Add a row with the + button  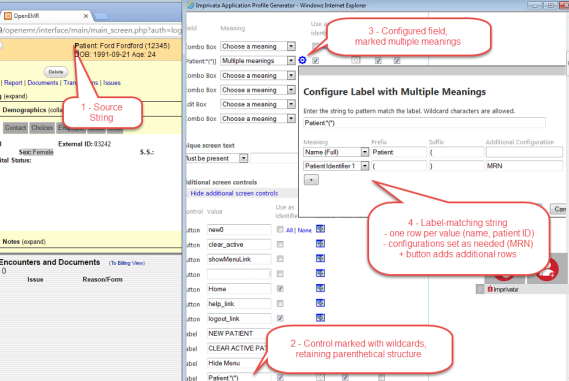tap(311, 180)
